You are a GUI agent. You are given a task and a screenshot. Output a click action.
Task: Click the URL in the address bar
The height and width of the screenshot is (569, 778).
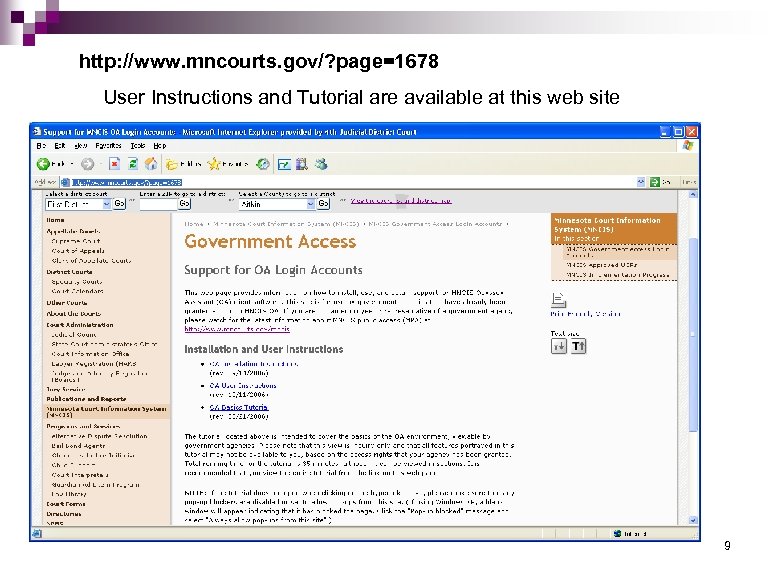[x=128, y=183]
